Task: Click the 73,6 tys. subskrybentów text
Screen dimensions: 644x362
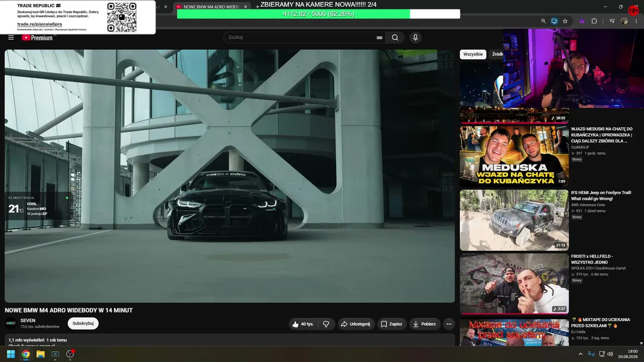Action: pos(40,327)
